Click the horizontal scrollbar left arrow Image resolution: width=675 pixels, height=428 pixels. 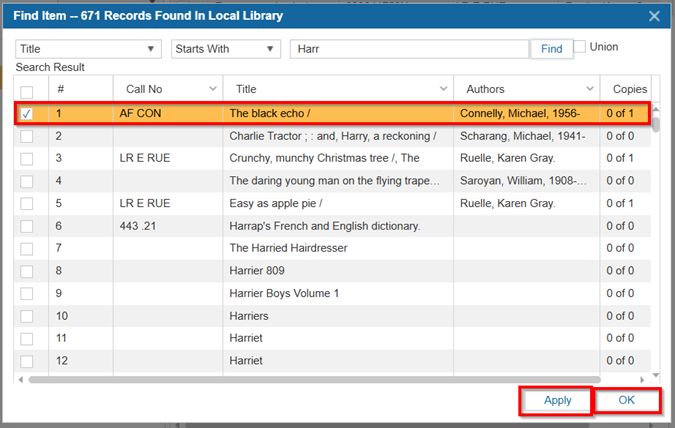pos(21,380)
